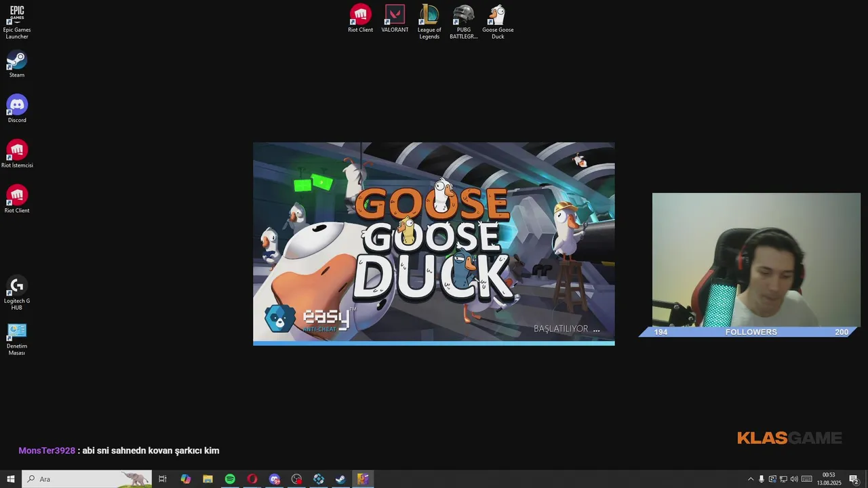868x488 pixels.
Task: Open the network status tray icon
Action: (x=783, y=479)
